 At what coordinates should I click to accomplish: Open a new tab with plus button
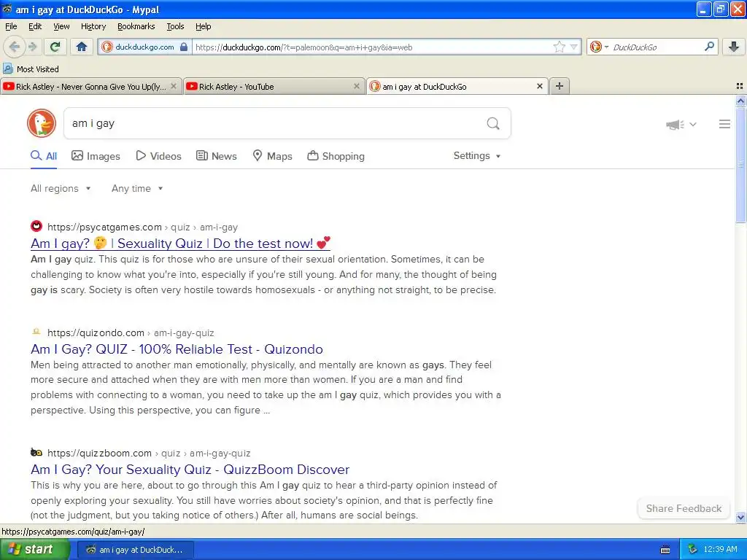pos(560,86)
